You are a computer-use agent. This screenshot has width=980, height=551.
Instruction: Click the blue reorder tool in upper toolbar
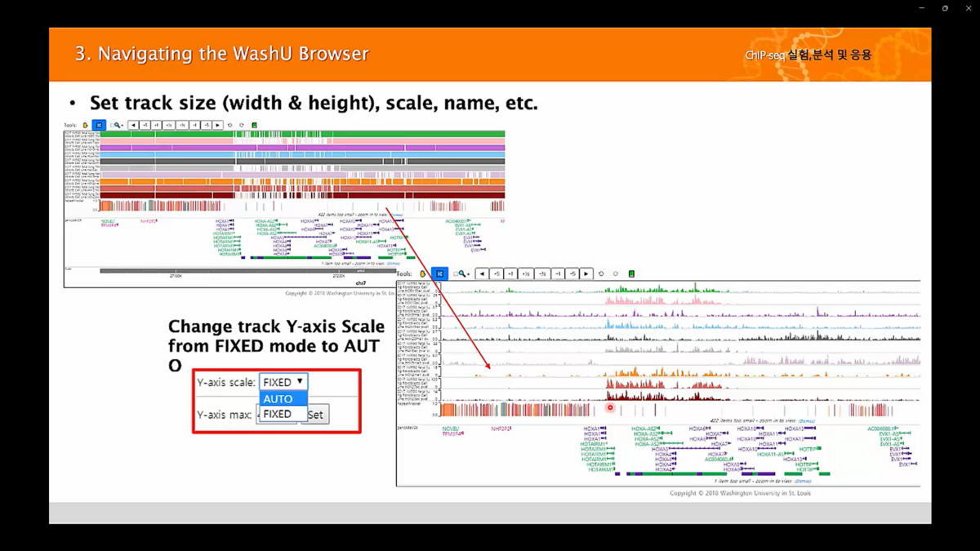coord(99,126)
